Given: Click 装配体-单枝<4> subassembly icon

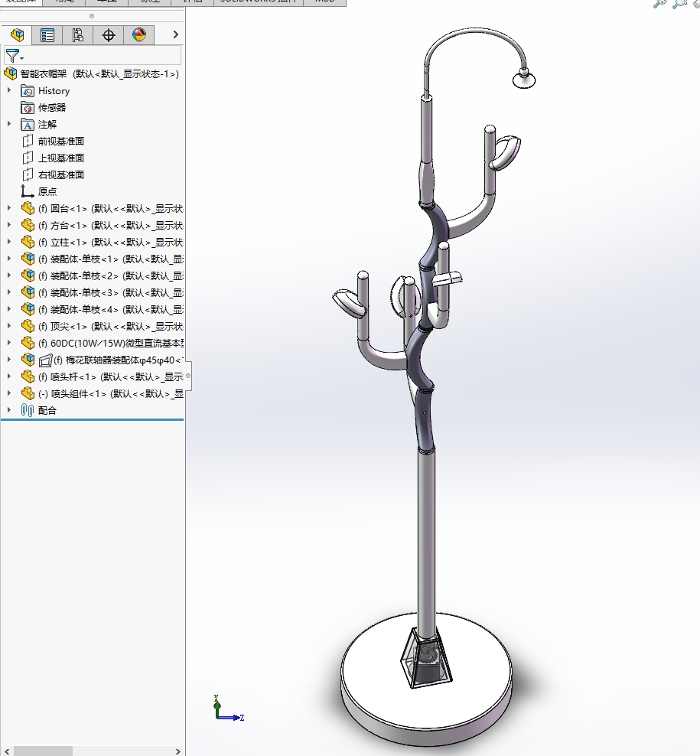Looking at the screenshot, I should (28, 310).
